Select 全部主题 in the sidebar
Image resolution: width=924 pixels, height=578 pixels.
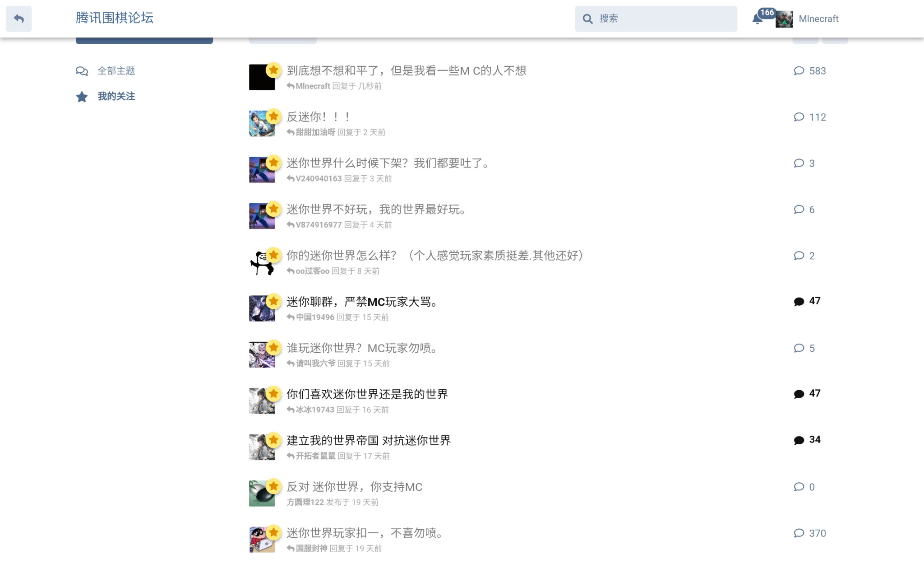[x=116, y=71]
